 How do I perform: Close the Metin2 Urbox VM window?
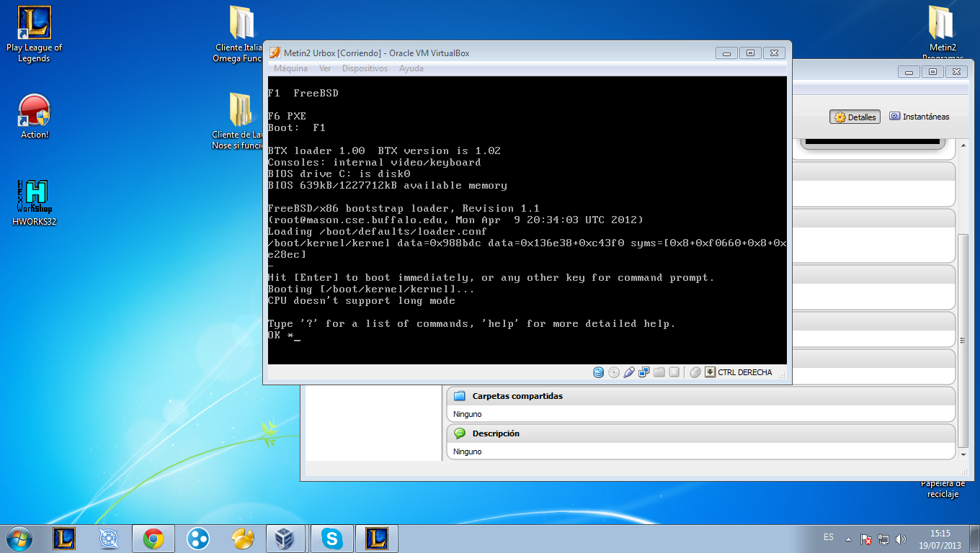point(774,53)
